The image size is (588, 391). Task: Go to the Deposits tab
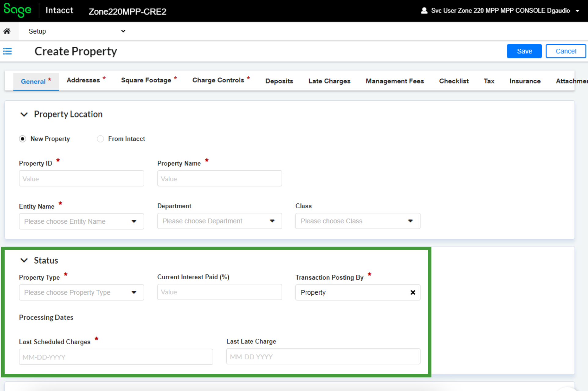tap(279, 81)
